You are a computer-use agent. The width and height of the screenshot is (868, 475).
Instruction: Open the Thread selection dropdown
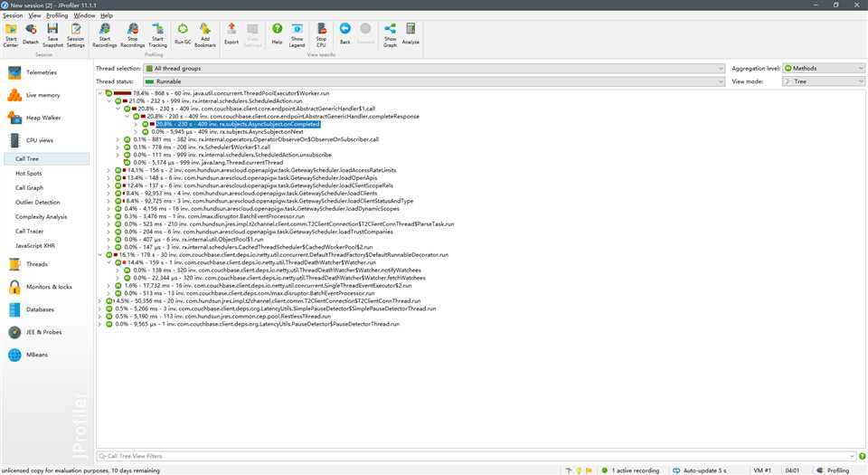coord(434,69)
